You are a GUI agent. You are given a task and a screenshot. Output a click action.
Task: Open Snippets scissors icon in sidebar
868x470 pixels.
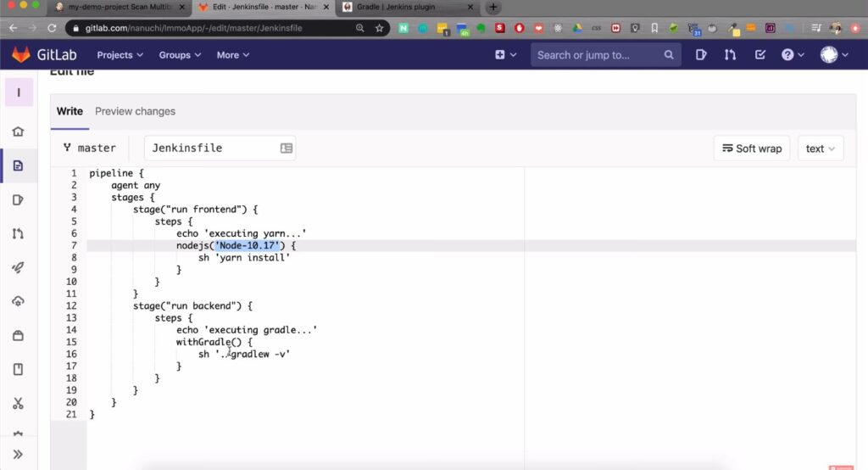coord(19,404)
